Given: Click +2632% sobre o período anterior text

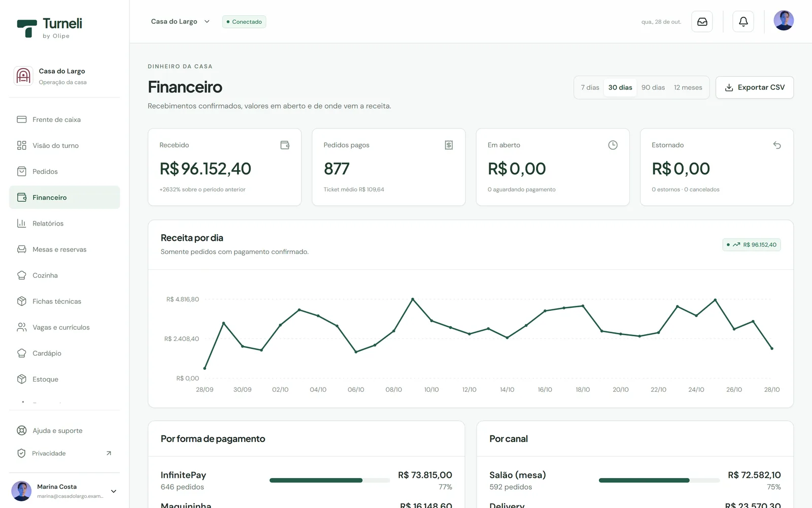Looking at the screenshot, I should (202, 189).
